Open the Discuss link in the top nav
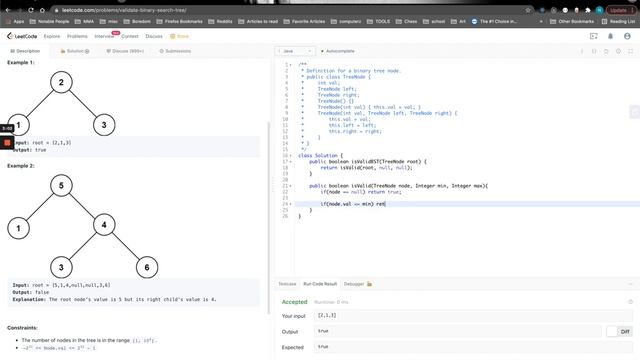This screenshot has height=360, width=640. [x=154, y=36]
